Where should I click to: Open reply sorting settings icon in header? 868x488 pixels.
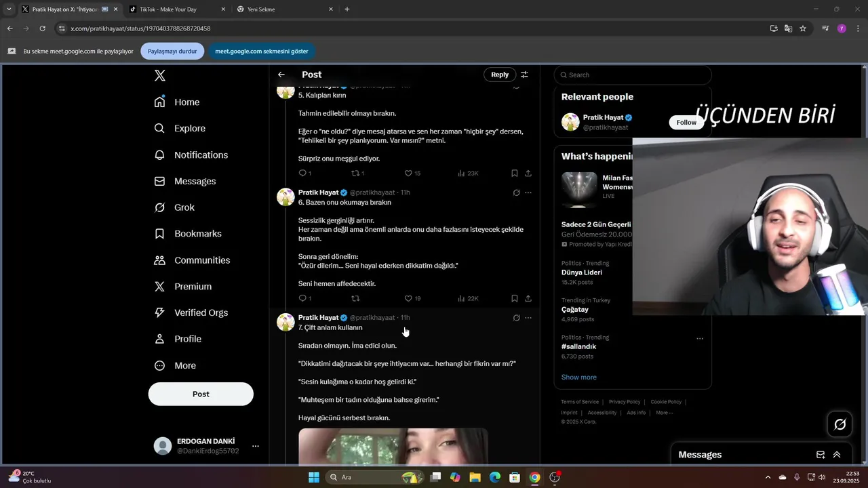point(524,75)
